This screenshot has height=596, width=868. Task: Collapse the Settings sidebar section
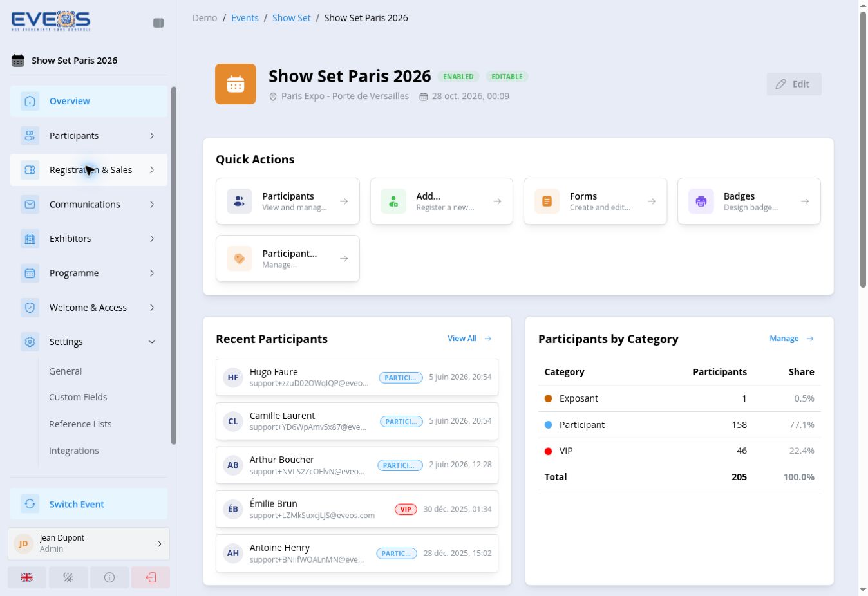click(89, 342)
